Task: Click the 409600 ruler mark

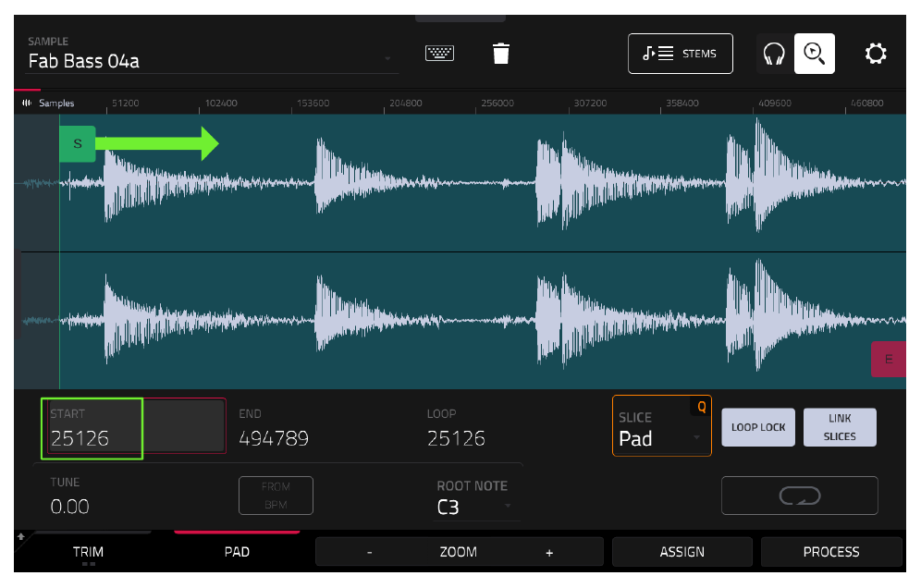Action: tap(775, 103)
